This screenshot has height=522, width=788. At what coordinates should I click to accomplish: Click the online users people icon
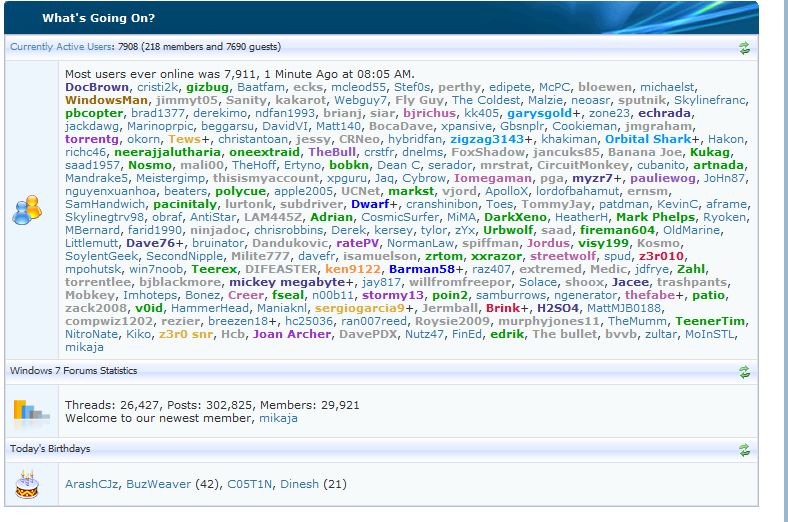tap(27, 210)
